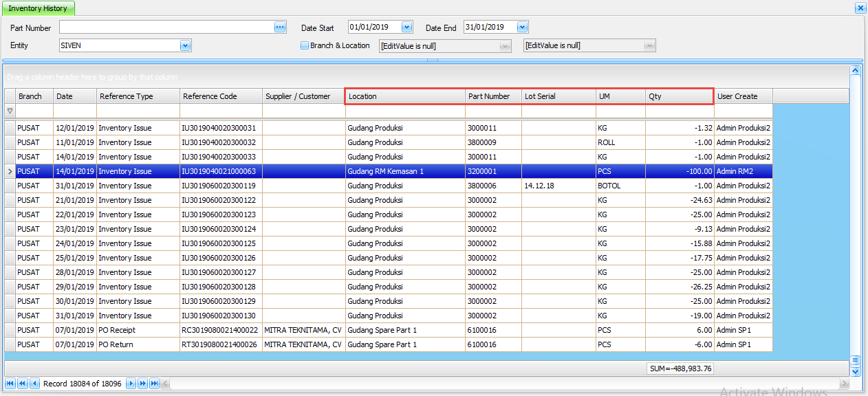Sort by Supplier / Customer column header
The image size is (868, 396).
[x=304, y=96]
